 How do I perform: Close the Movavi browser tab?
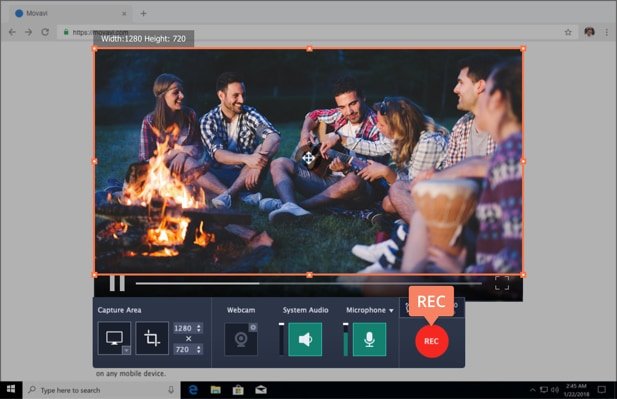pyautogui.click(x=124, y=13)
